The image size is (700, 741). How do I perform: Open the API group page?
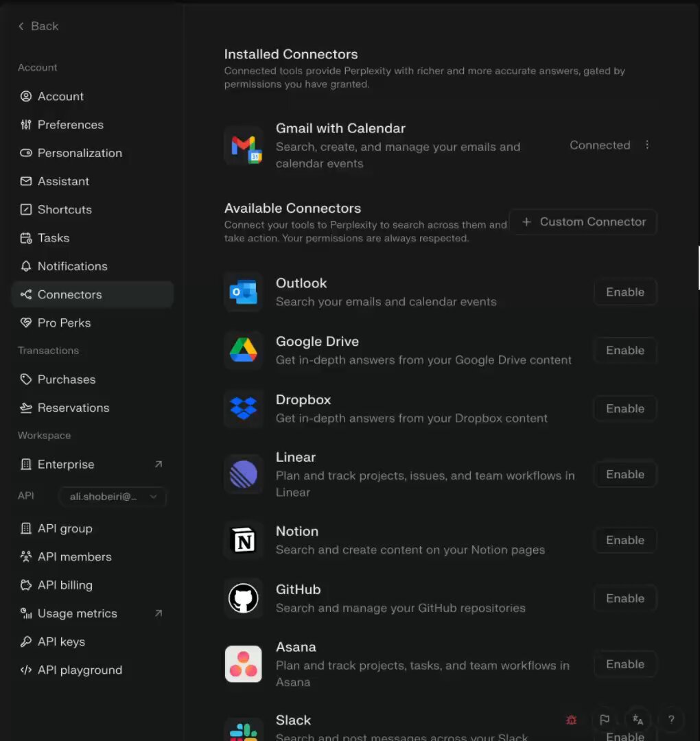click(93, 528)
